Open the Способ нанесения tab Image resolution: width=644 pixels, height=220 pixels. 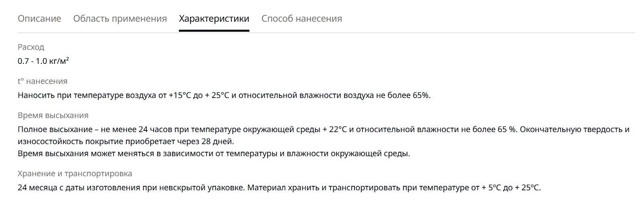click(x=302, y=18)
